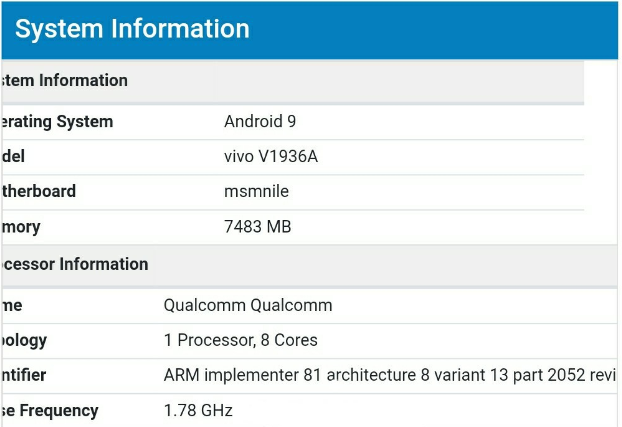Click the Processor Information section heading
This screenshot has height=427, width=622.
(x=75, y=264)
